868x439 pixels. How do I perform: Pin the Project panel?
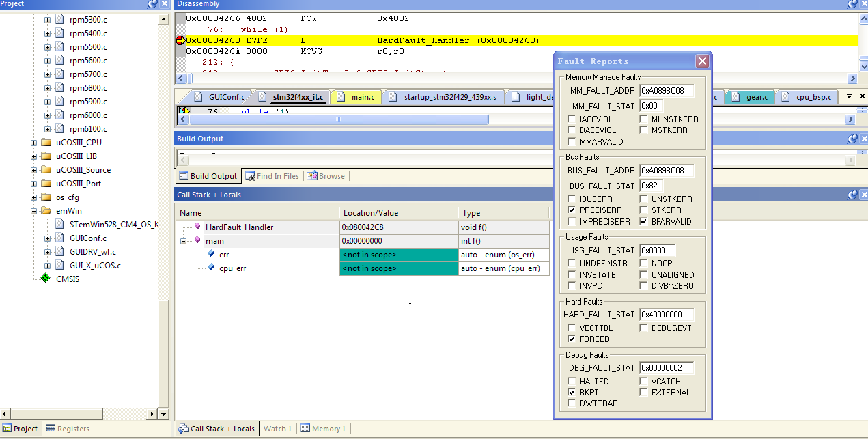[153, 4]
